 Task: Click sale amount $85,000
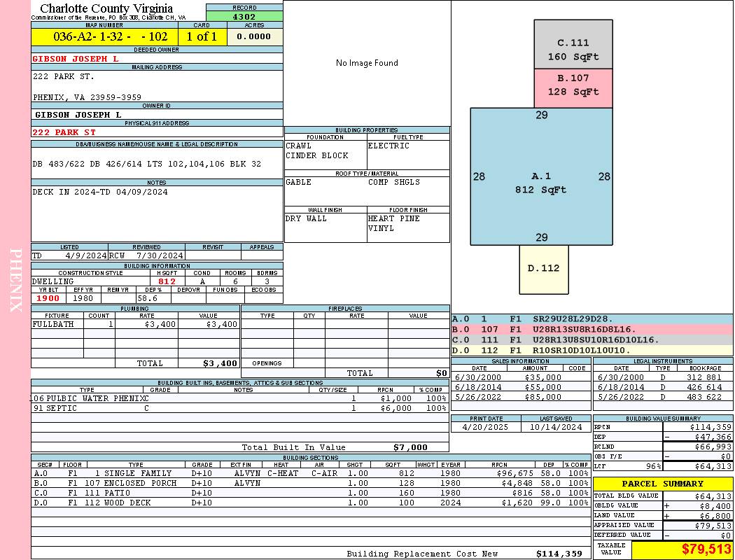(542, 397)
